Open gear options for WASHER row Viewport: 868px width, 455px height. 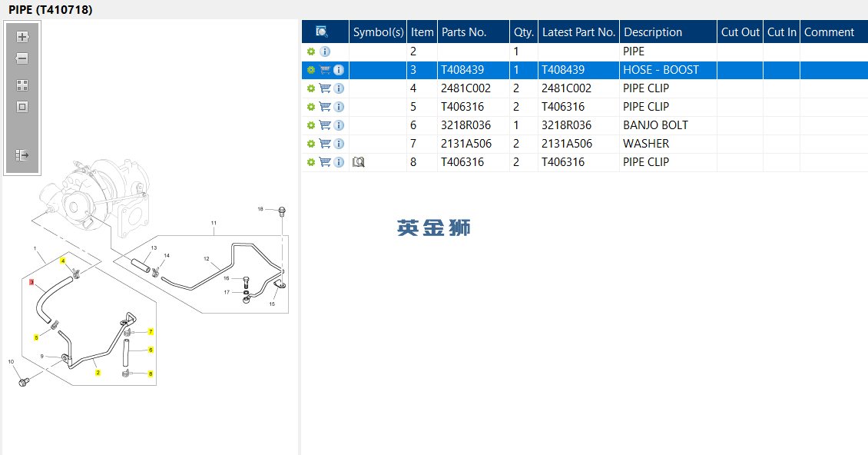(311, 144)
